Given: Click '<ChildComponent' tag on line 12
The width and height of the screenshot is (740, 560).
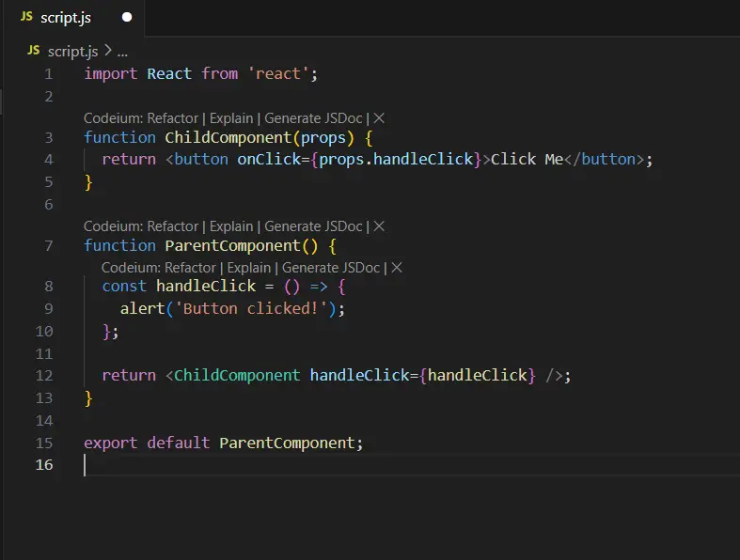Looking at the screenshot, I should click(232, 376).
